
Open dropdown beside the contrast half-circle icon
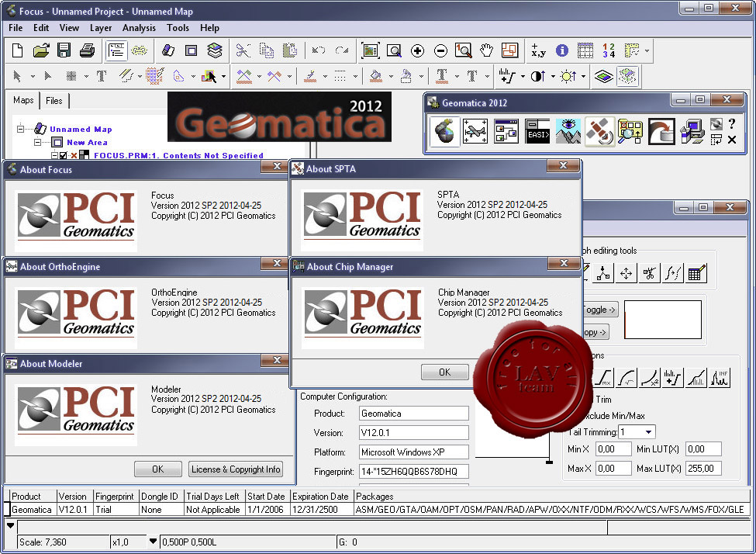553,76
